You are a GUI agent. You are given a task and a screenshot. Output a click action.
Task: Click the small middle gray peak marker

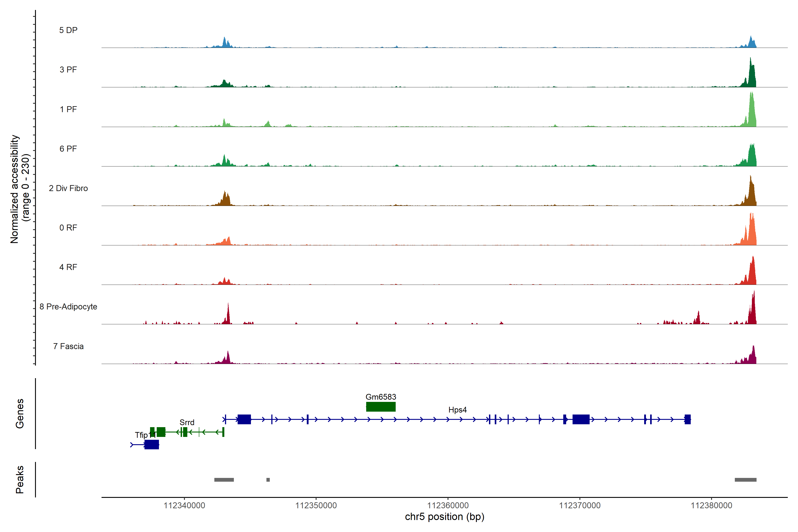click(x=268, y=480)
